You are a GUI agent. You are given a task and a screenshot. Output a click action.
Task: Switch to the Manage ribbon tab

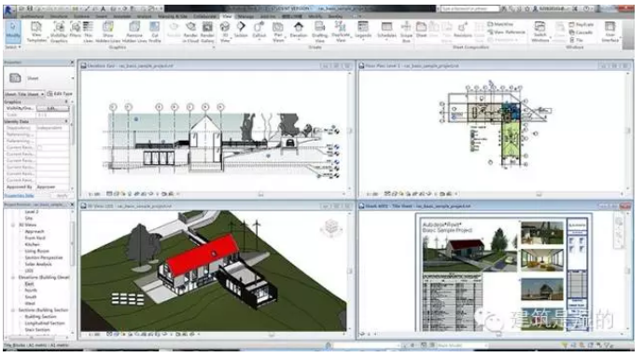point(245,17)
